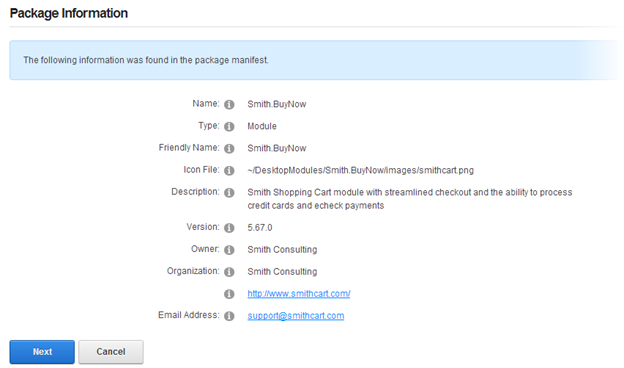Click the Friendly Name: label
This screenshot has height=368, width=624.
(189, 148)
